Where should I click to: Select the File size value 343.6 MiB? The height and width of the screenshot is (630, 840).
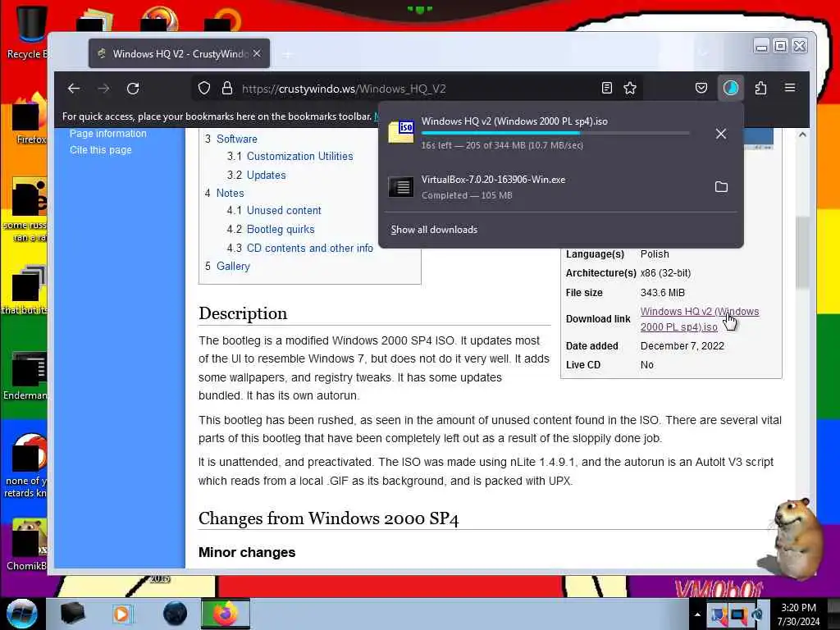tap(663, 293)
